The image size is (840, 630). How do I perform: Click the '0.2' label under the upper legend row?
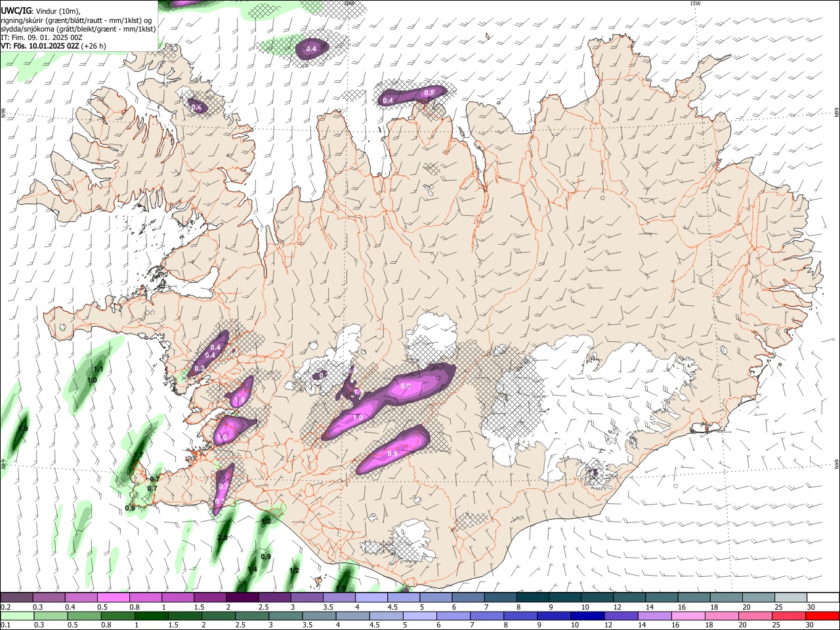click(5, 607)
